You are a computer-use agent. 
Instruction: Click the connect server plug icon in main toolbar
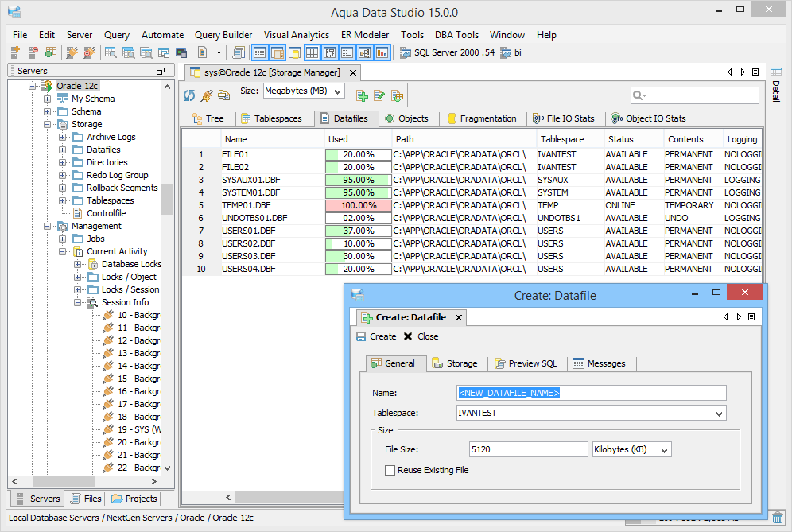(72, 52)
